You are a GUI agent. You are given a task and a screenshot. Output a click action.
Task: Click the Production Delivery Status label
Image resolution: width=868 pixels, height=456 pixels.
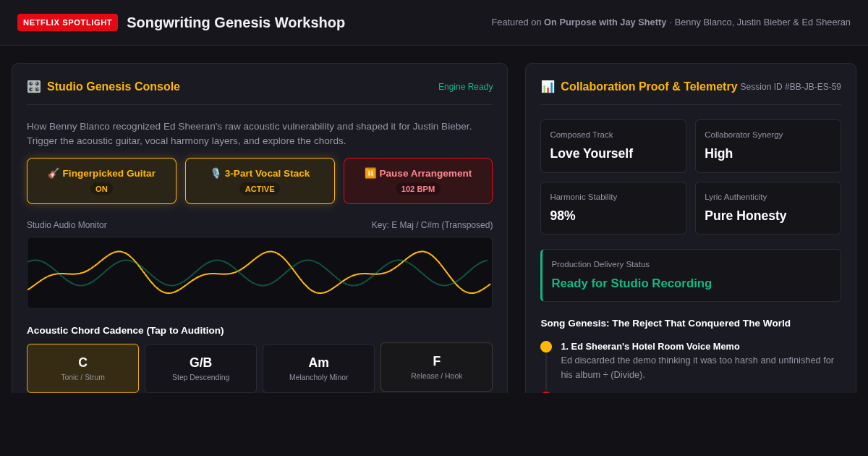pos(600,264)
